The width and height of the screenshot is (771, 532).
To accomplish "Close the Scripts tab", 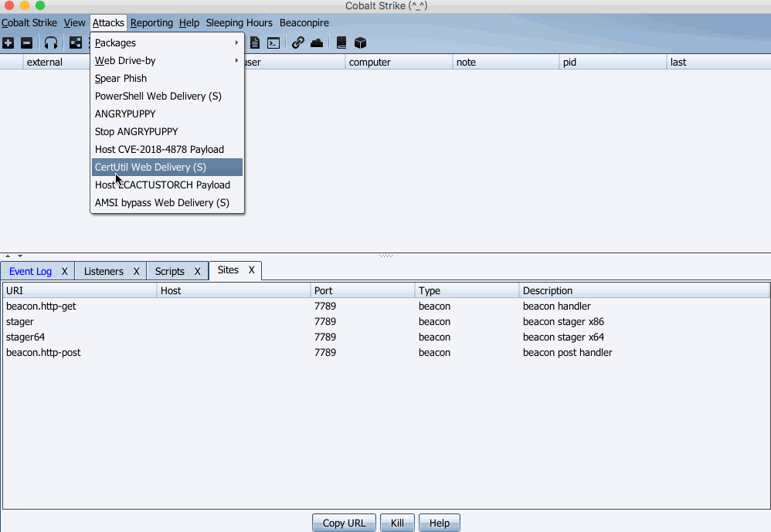I will click(x=197, y=271).
